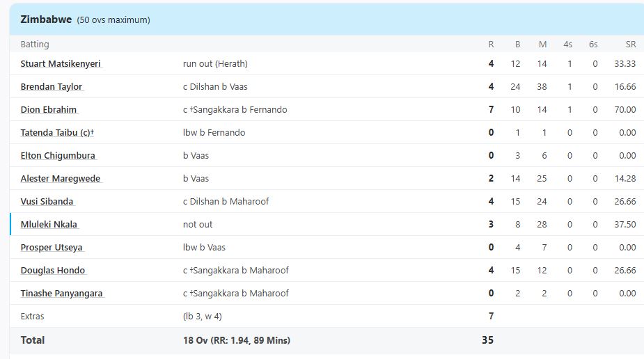This screenshot has width=644, height=359.
Task: Click the SR column header
Action: [x=630, y=45]
